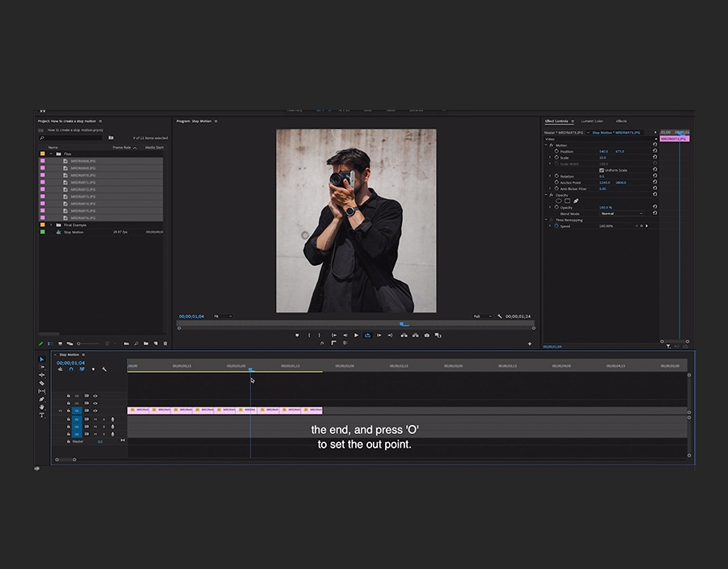Click the timeline timecode 00;00;01;04
This screenshot has width=728, height=569.
pyautogui.click(x=70, y=363)
